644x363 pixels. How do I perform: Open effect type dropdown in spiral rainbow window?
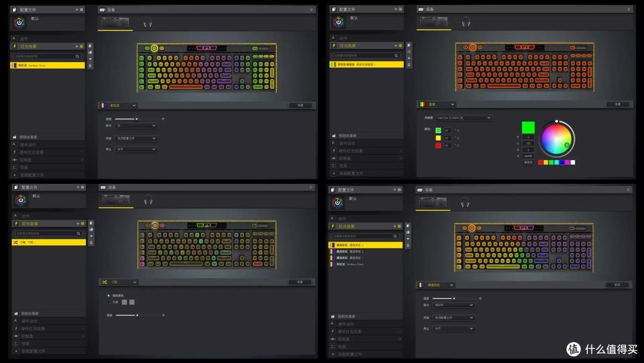coord(436,285)
